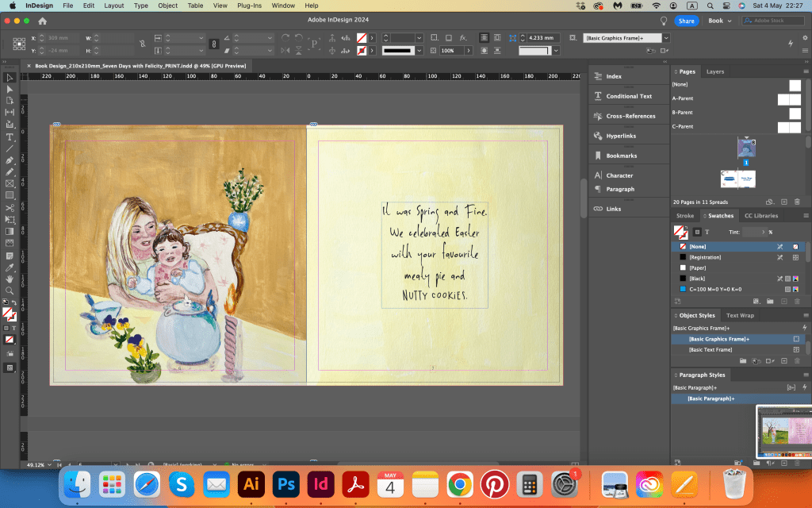This screenshot has width=812, height=508.
Task: Select the C=100 M=0 Y=0 K=0 swatch
Action: point(714,290)
